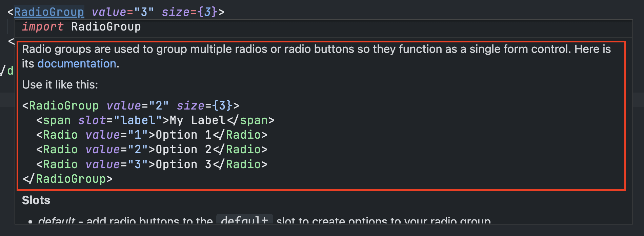644x236 pixels.
Task: Select the Option 3 Radio line
Action: click(x=152, y=164)
